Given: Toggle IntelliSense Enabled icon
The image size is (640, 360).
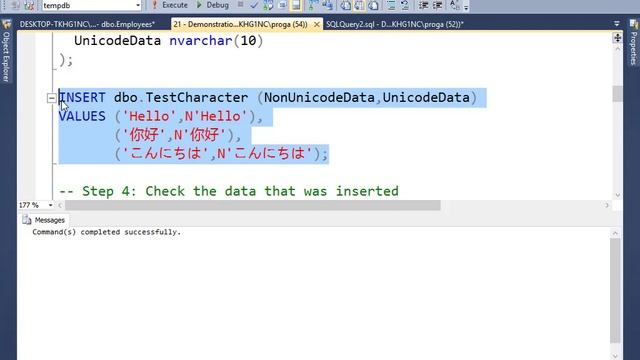Looking at the screenshot, I should [296, 5].
